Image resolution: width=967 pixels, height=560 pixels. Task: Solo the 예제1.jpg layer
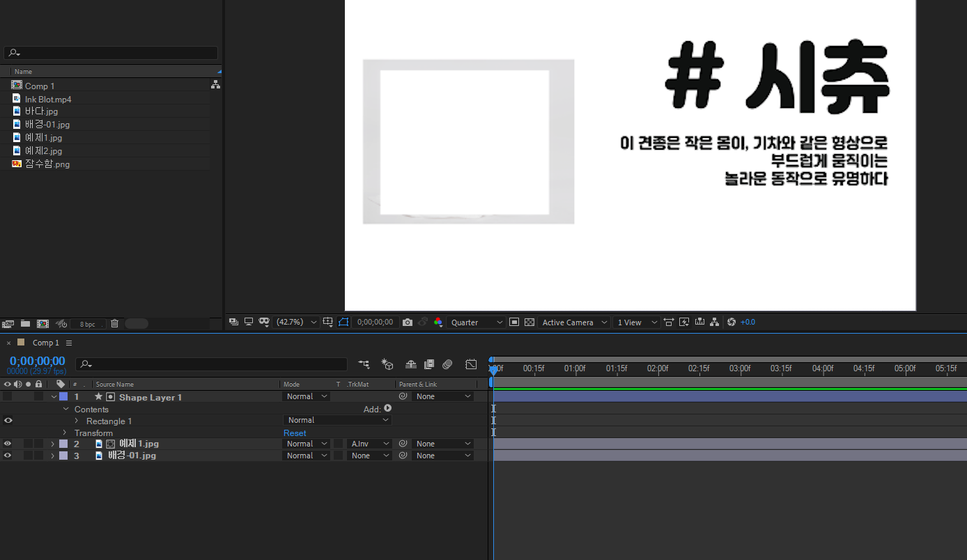click(x=29, y=444)
